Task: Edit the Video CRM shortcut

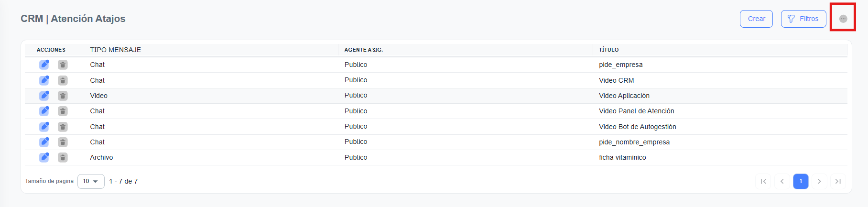Action: (44, 80)
